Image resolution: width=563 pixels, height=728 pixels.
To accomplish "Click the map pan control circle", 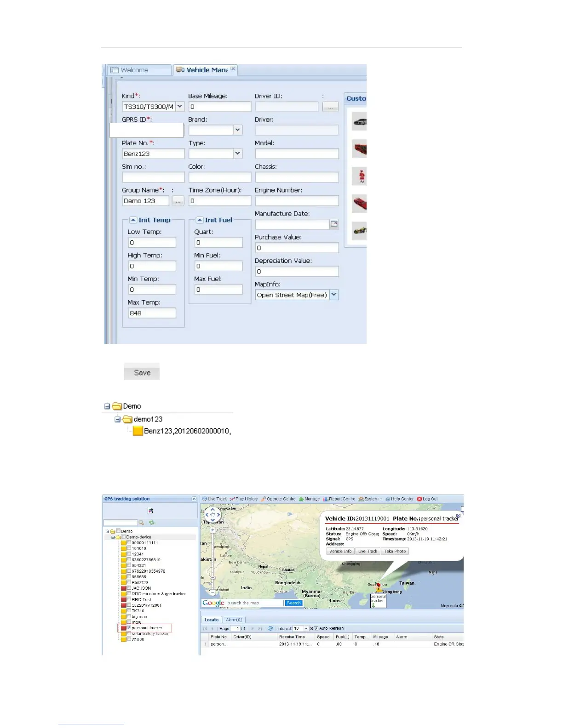I will coord(213,515).
